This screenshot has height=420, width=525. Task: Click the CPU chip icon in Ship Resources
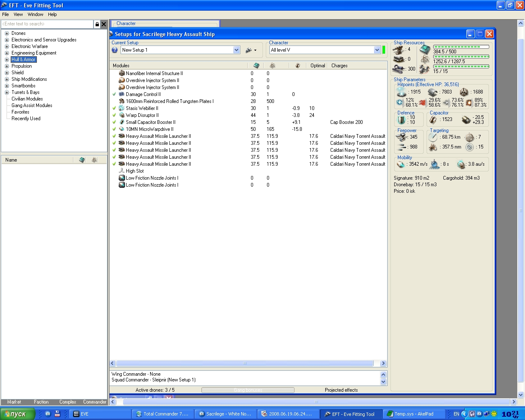[425, 50]
